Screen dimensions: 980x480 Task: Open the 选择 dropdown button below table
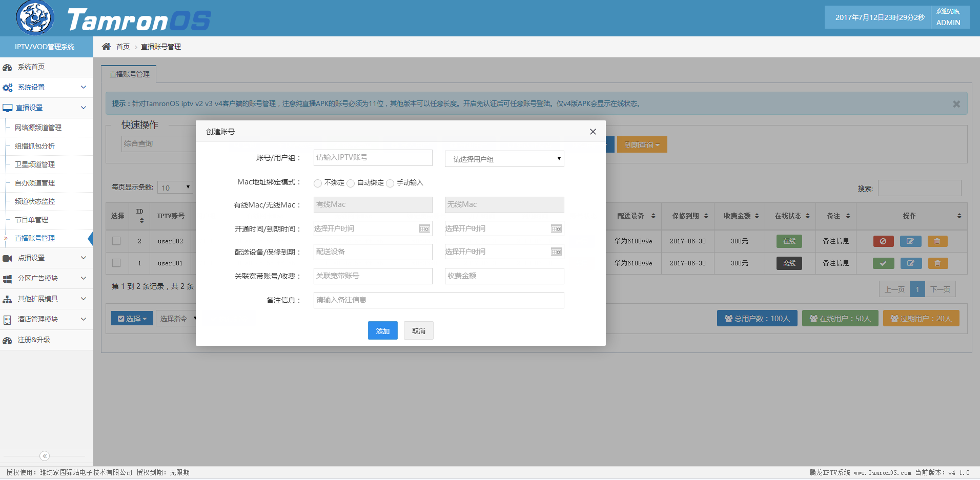132,319
